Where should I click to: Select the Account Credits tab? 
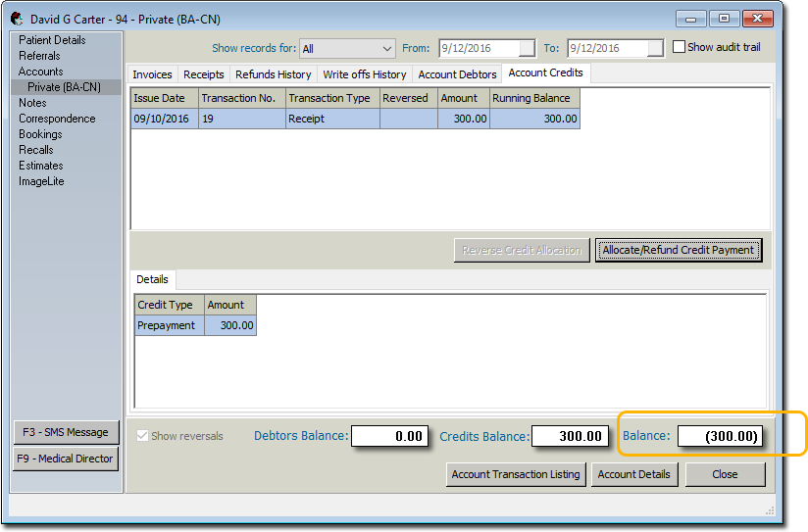pos(546,73)
